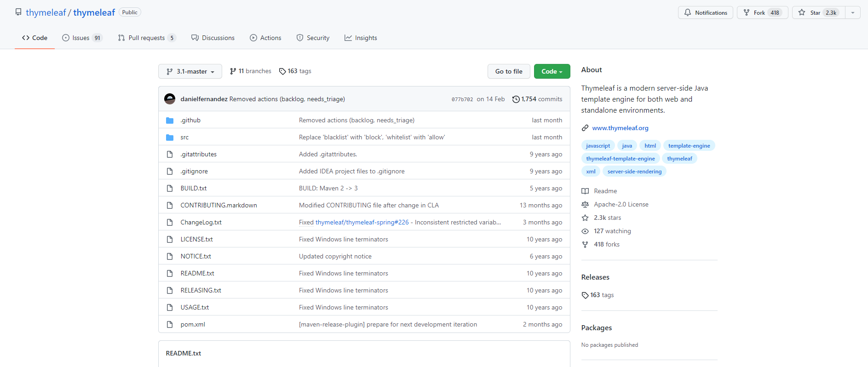Click the repository icon beside thymeleaf owner

click(18, 12)
